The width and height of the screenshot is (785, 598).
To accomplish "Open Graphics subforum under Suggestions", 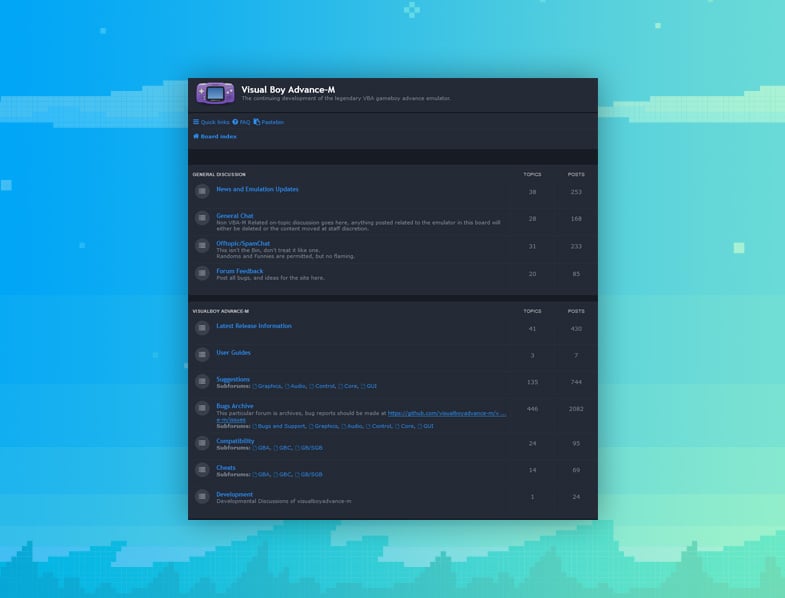I will coord(267,386).
